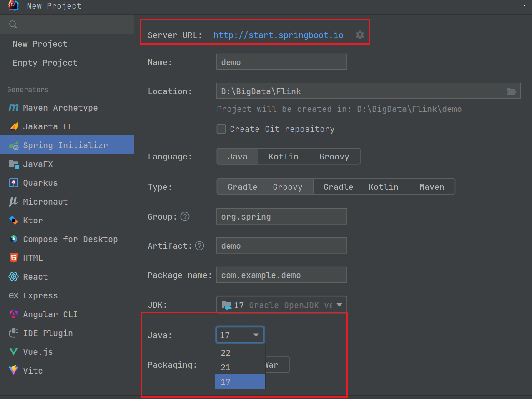Browse for location folder icon
Image resolution: width=532 pixels, height=399 pixels.
coord(511,91)
